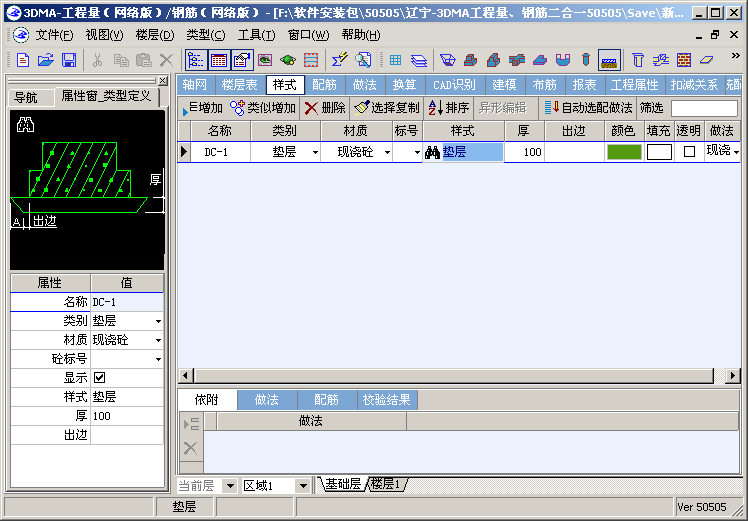Toggle the navigation tree toolbar icon
The width and height of the screenshot is (748, 521).
click(196, 60)
